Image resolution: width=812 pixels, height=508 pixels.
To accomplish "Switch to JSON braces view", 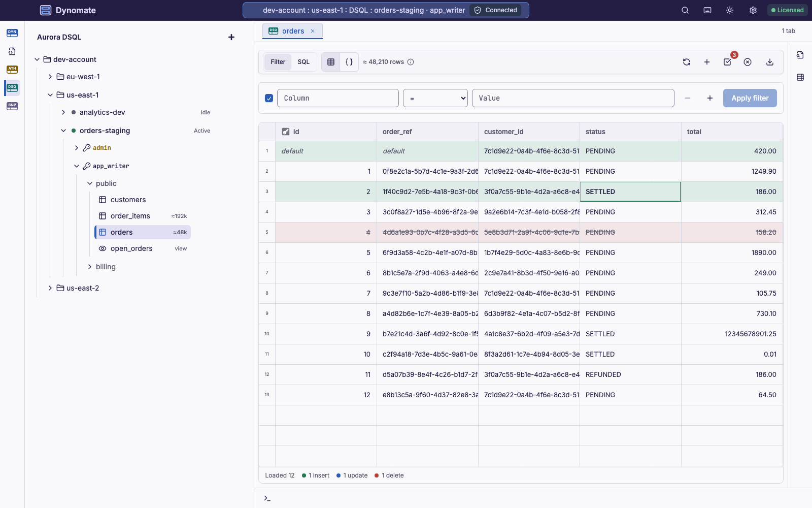I will tap(349, 62).
